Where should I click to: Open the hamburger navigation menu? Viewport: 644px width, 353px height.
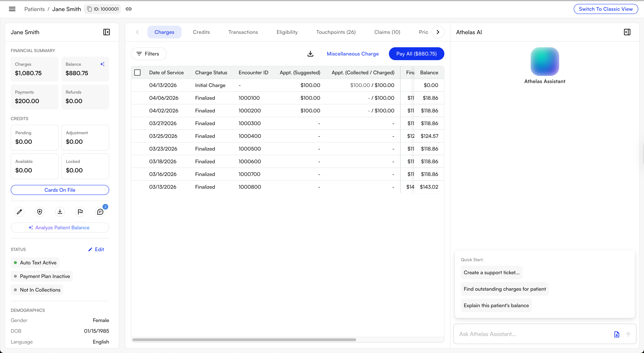click(x=12, y=9)
